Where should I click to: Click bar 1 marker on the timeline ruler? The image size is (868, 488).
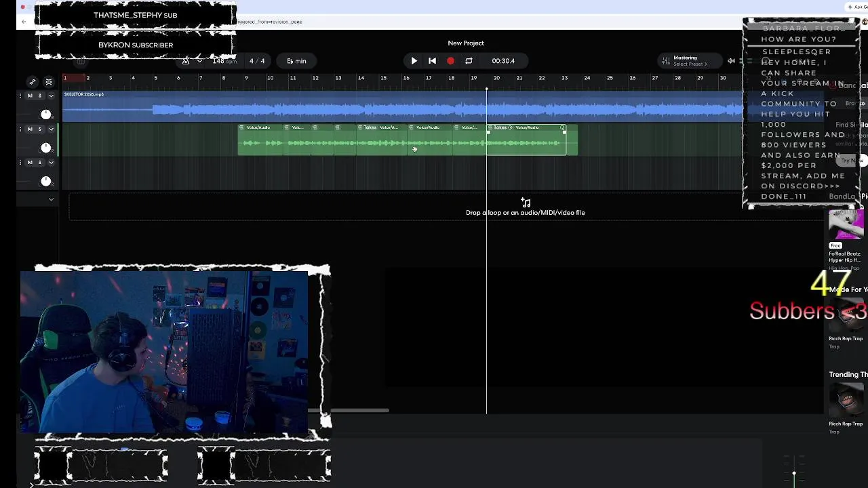click(x=65, y=79)
